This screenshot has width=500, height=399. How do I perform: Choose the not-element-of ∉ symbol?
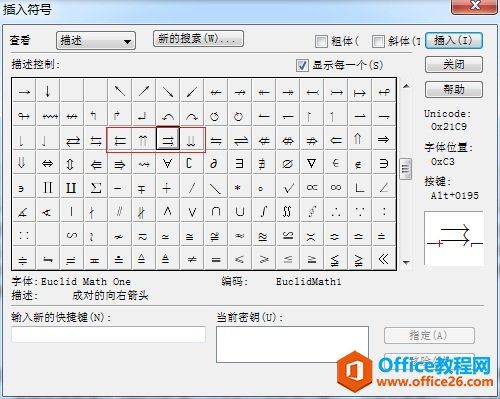pos(360,163)
